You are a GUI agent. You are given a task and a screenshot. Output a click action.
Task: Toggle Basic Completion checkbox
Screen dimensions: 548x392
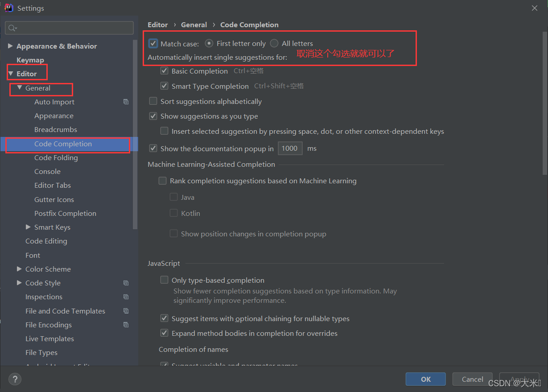pyautogui.click(x=164, y=71)
